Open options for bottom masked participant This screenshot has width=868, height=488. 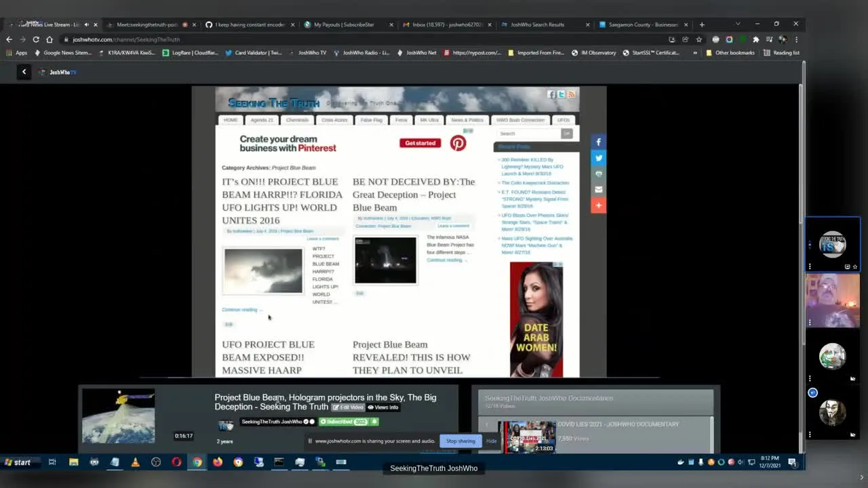810,434
